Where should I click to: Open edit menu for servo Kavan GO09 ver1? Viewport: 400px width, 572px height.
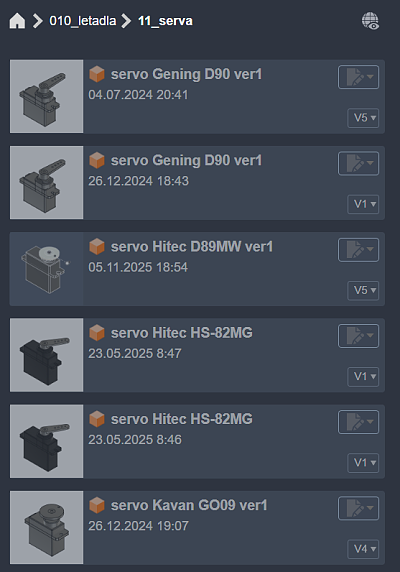pyautogui.click(x=358, y=508)
